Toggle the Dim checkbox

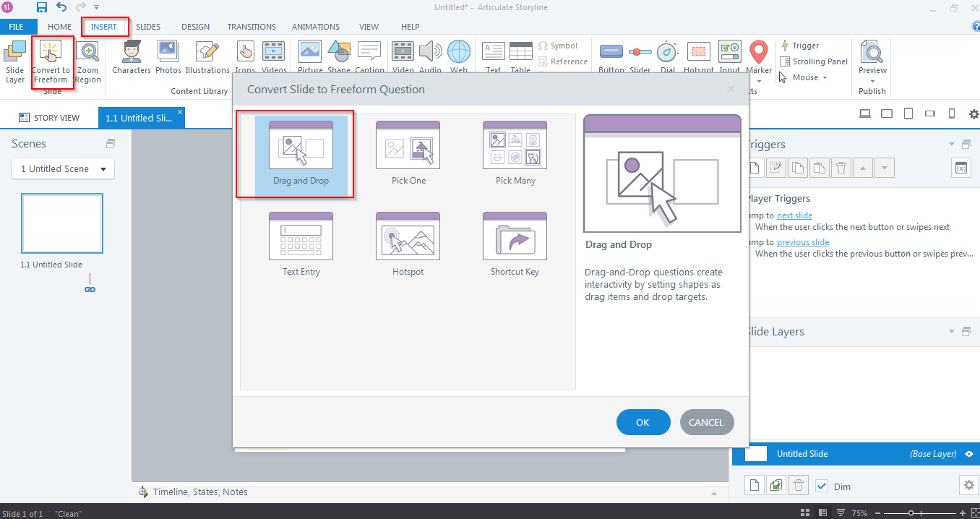click(x=822, y=486)
